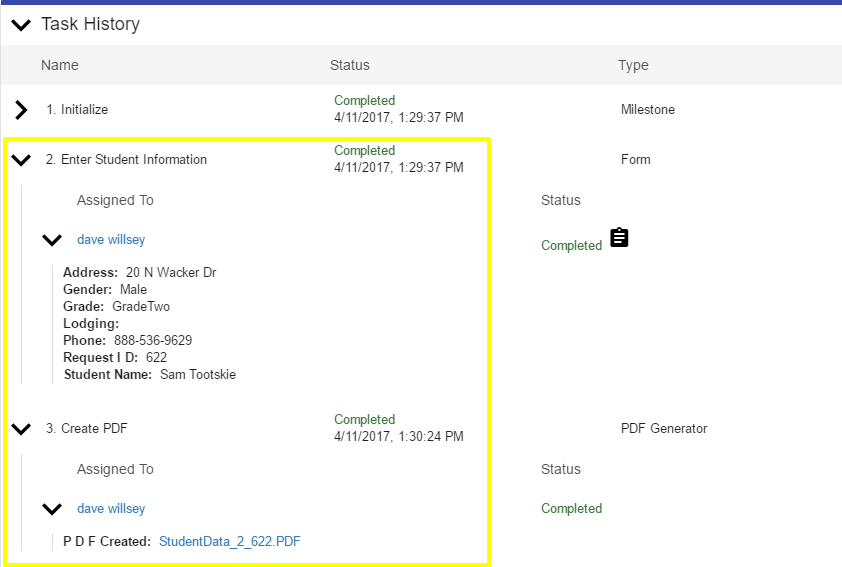This screenshot has height=567, width=842.
Task: Click Completed status of the Initialize task
Action: pos(365,100)
